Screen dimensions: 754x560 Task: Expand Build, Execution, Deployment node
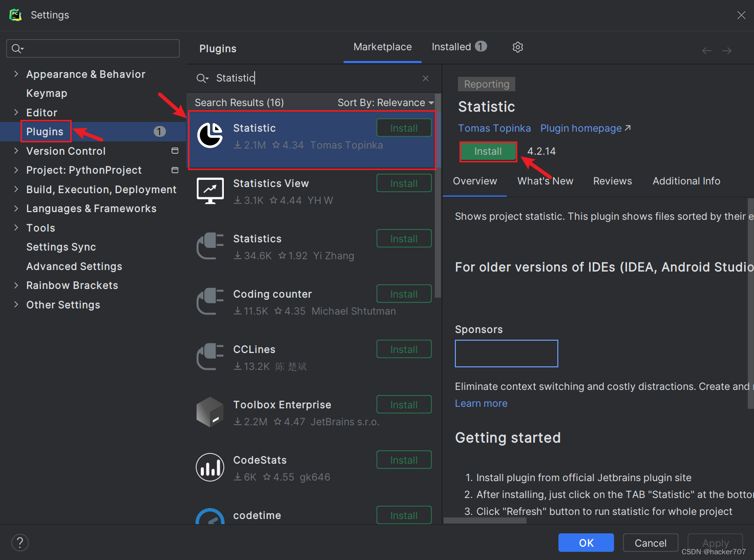click(x=16, y=189)
